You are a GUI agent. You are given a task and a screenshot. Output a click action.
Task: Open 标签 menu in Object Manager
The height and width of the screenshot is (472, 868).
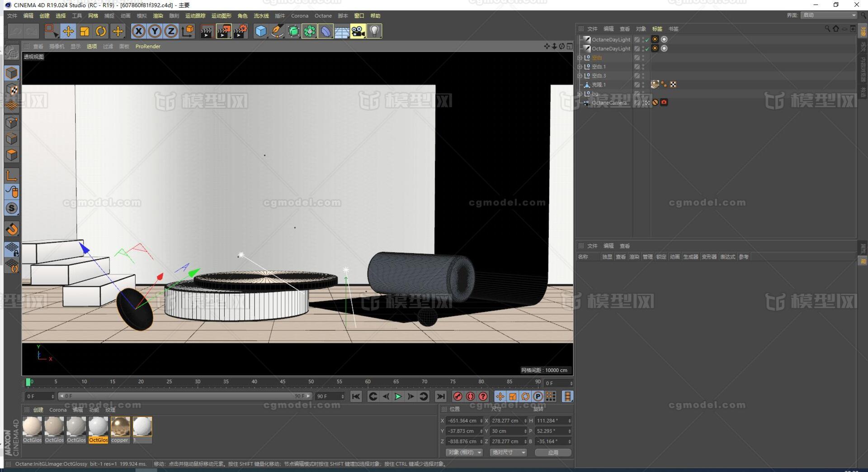(x=657, y=29)
